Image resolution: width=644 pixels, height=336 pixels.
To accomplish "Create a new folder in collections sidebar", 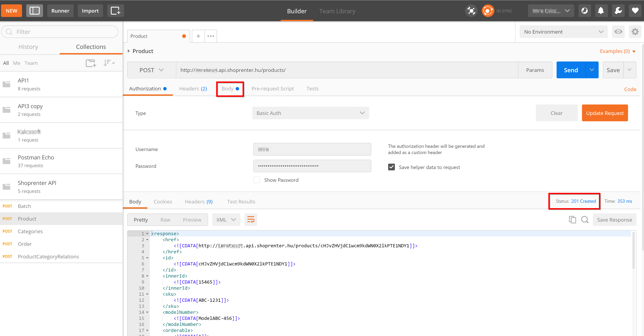I will click(90, 63).
